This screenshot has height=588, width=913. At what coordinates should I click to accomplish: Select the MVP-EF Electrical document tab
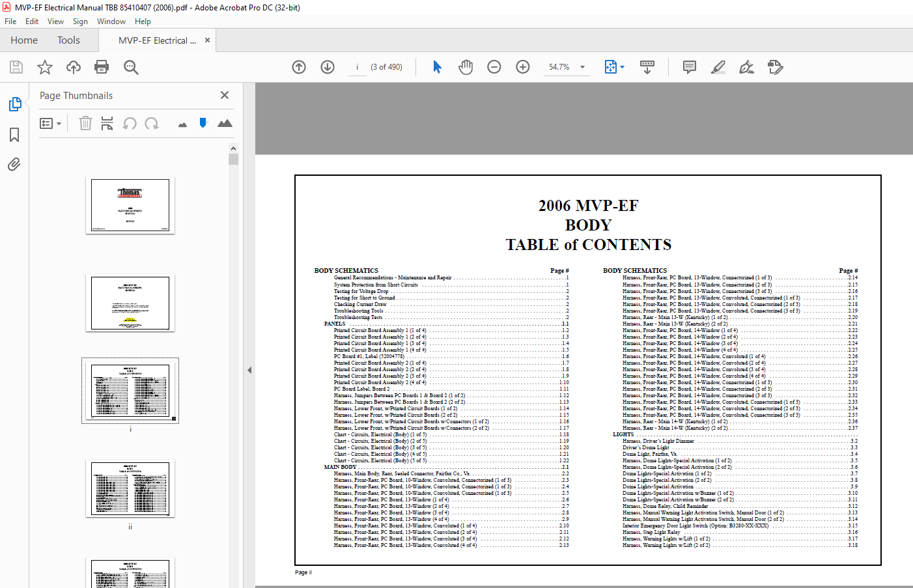157,40
